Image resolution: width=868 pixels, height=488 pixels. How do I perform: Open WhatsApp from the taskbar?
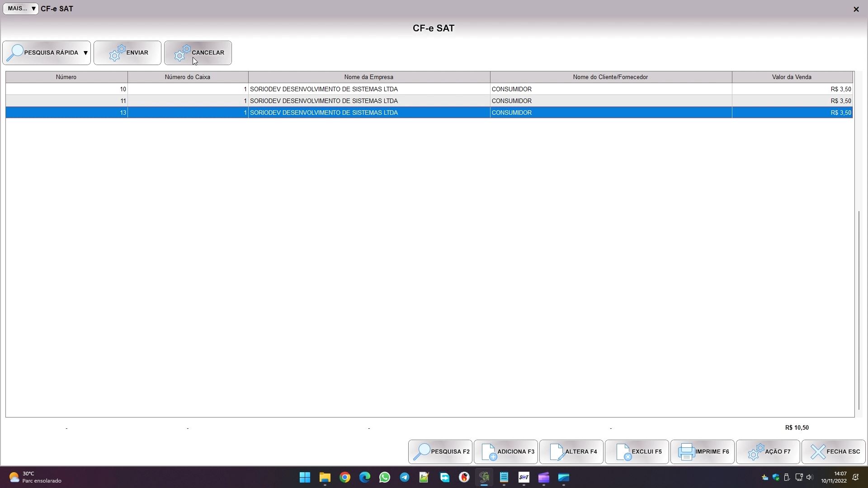[x=385, y=478]
